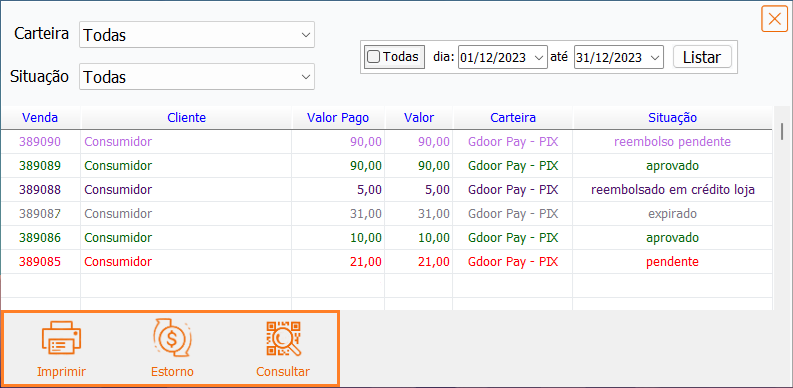Screen dimensions: 793x388
Task: Sort by the Venda column header
Action: click(40, 118)
